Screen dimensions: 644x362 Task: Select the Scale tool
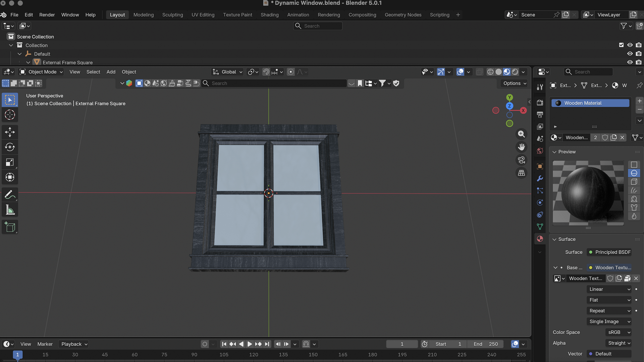tap(10, 162)
